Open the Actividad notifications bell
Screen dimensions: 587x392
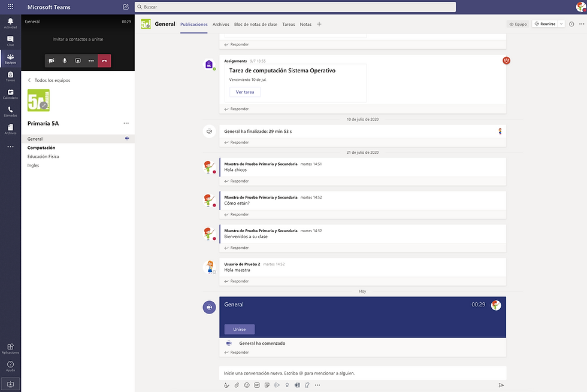11,23
